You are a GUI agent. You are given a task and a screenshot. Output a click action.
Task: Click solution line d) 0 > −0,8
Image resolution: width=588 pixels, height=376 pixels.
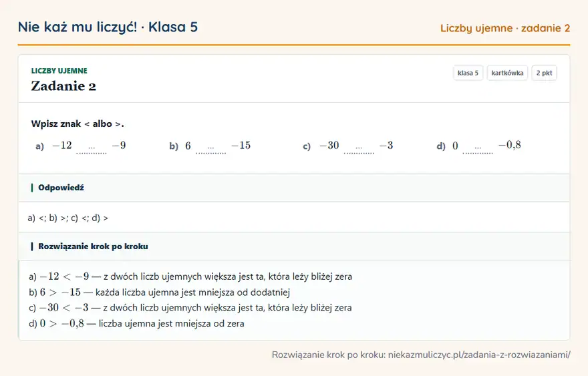click(x=136, y=323)
